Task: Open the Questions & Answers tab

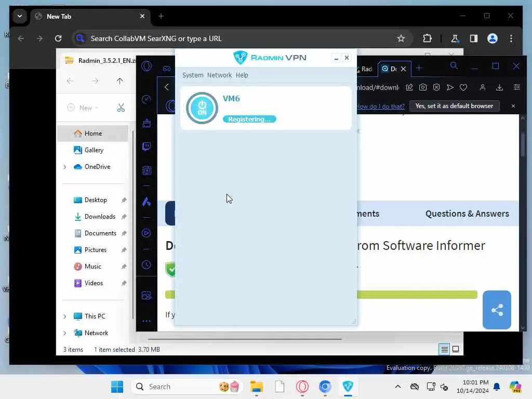Action: pyautogui.click(x=467, y=214)
